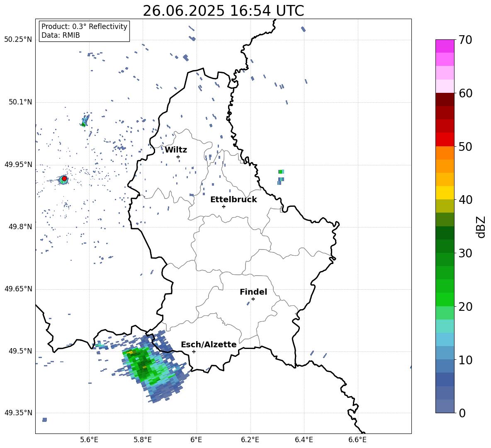
Task: Click the dBZ colorbar axis label
Action: pos(481,227)
